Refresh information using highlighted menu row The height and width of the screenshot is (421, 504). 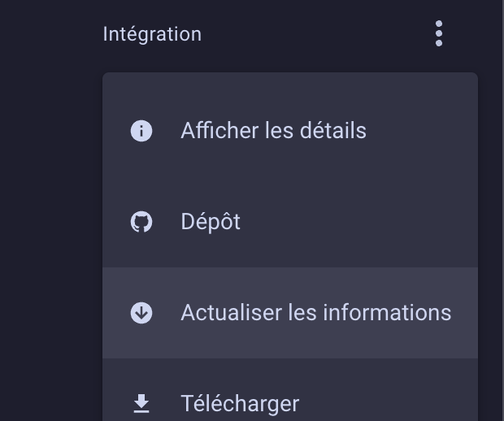(290, 313)
